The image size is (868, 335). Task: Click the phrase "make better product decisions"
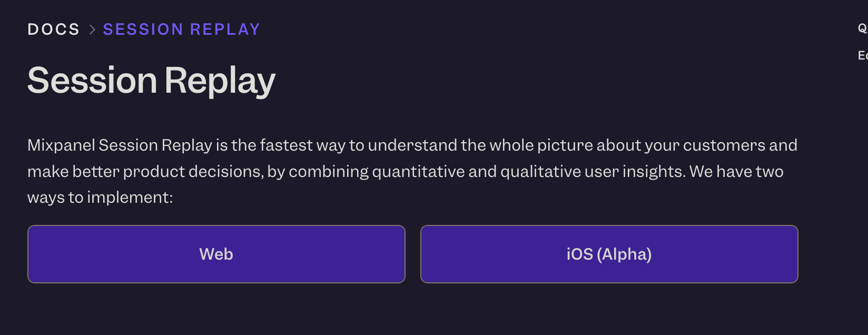tap(145, 171)
